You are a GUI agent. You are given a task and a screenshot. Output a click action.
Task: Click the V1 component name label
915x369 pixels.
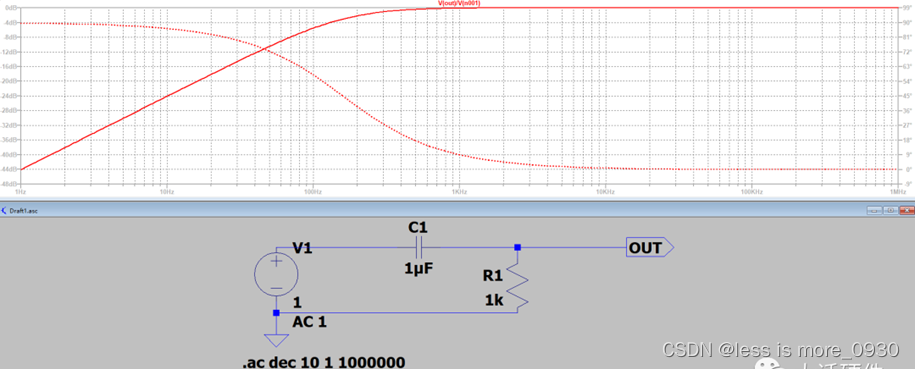302,249
